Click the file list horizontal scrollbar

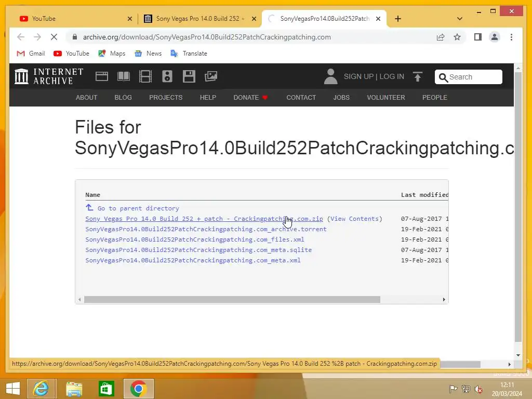[232, 300]
